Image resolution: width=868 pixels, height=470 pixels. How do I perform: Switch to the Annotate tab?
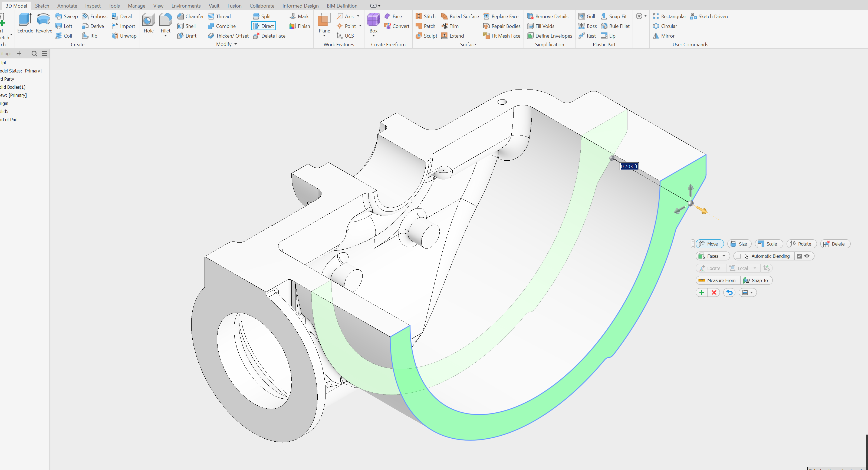pyautogui.click(x=67, y=6)
